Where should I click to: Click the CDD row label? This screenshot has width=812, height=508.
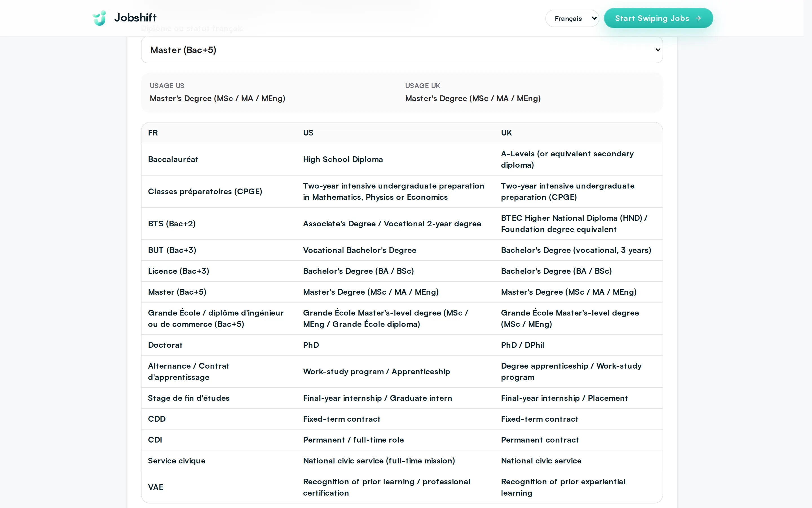click(157, 419)
